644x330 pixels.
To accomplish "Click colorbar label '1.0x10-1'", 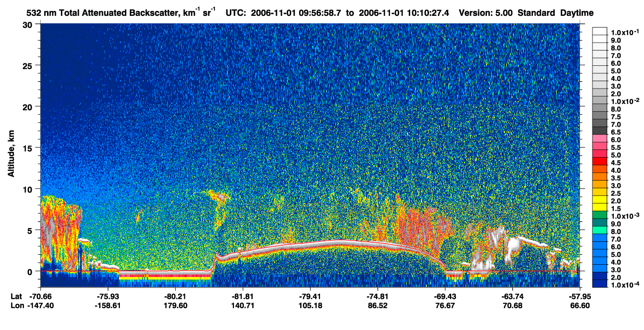I will click(626, 32).
